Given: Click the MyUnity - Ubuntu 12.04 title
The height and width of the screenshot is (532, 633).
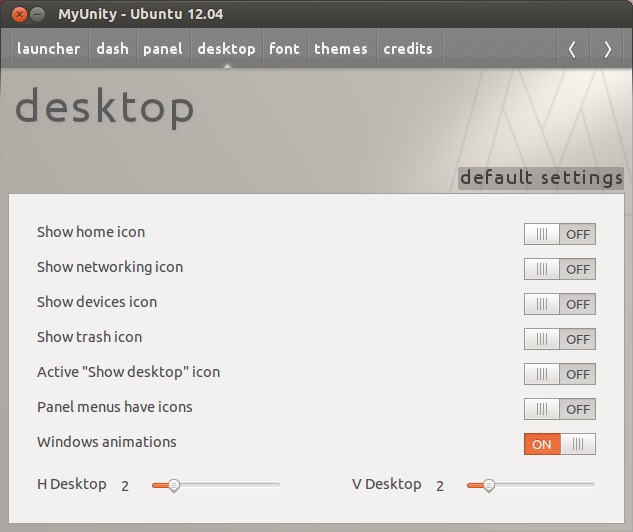Looking at the screenshot, I should (x=140, y=14).
